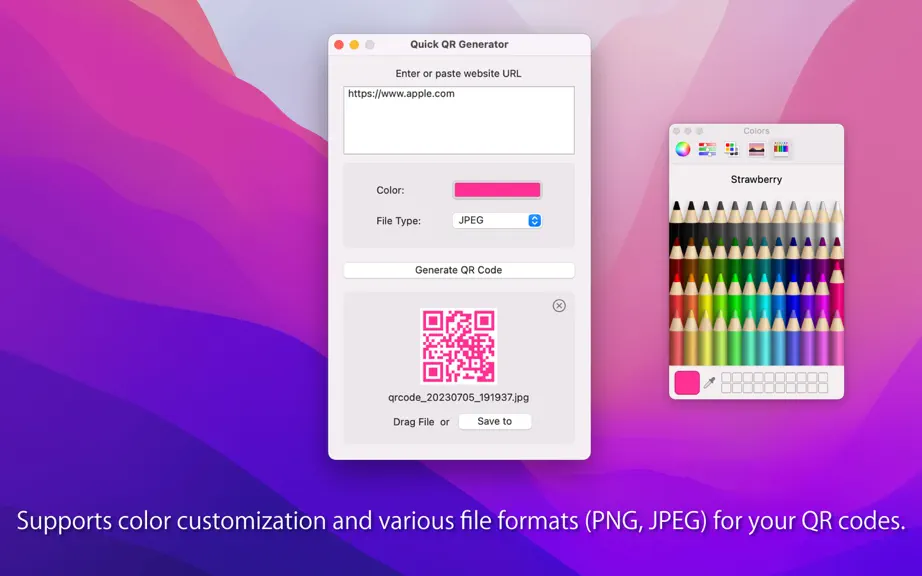Choose the light Sky blue pencil
922x576 pixels.
point(779,338)
